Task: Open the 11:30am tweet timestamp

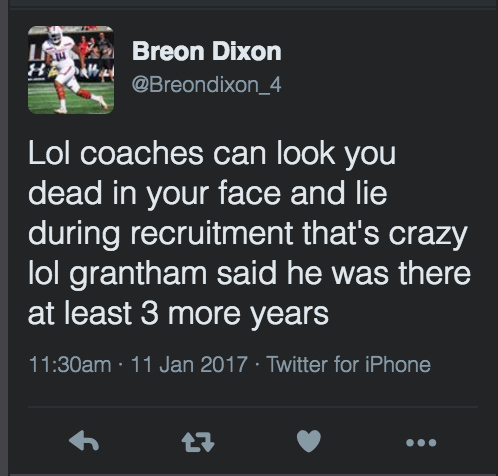Action: 70,364
